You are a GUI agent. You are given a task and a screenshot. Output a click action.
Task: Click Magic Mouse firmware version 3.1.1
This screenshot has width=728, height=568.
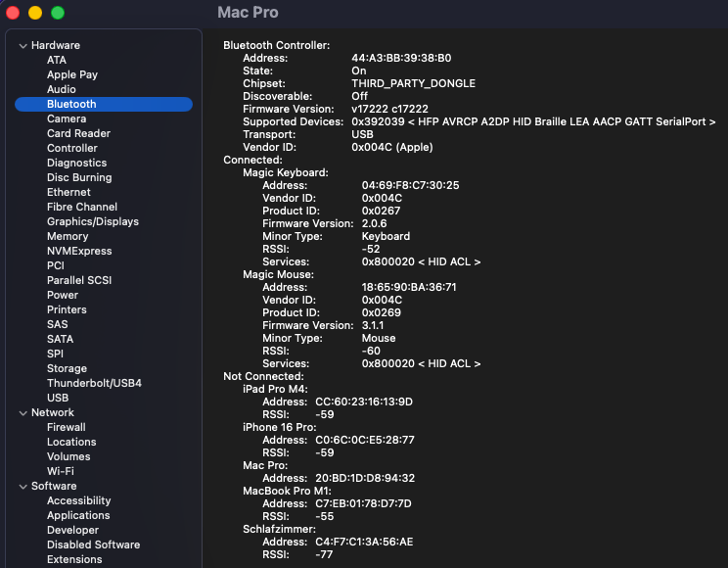tap(373, 325)
